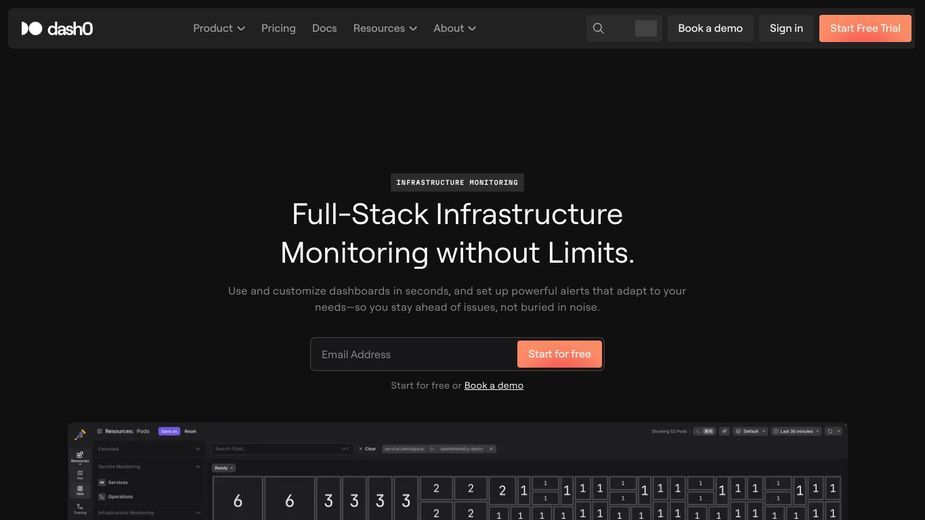Click the Operations icon in sidebar list
The image size is (925, 520).
tap(102, 496)
